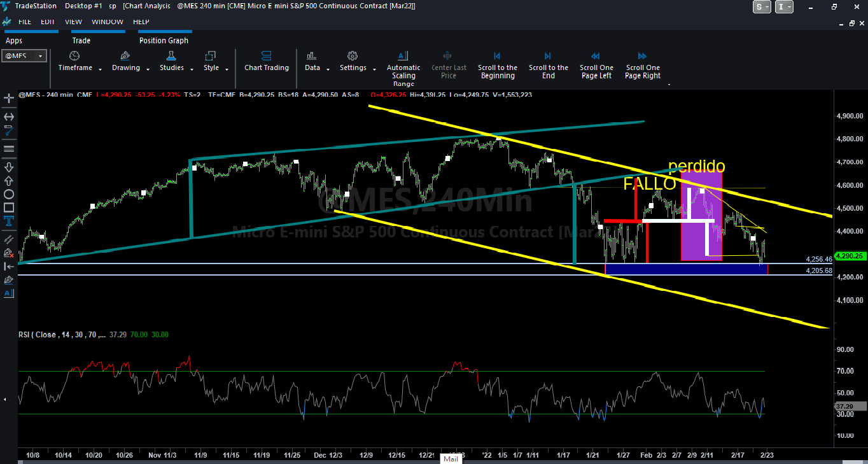This screenshot has width=868, height=464.
Task: Choose the rectangle drawing tool
Action: [x=9, y=207]
